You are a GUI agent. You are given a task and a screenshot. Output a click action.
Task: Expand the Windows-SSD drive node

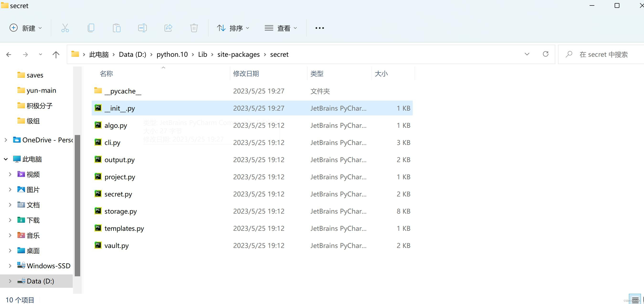pyautogui.click(x=10, y=266)
